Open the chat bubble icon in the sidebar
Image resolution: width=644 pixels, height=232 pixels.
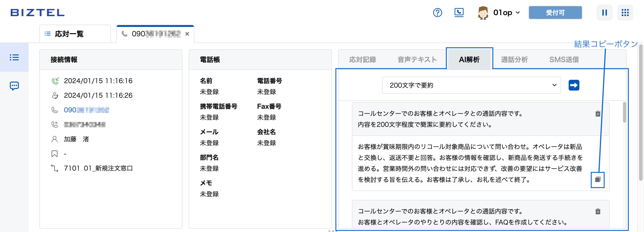(15, 86)
